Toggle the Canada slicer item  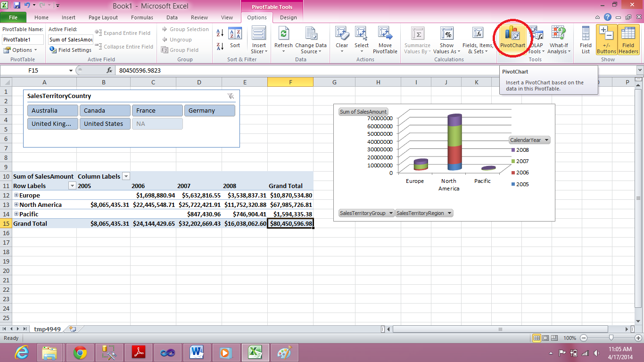coord(105,110)
